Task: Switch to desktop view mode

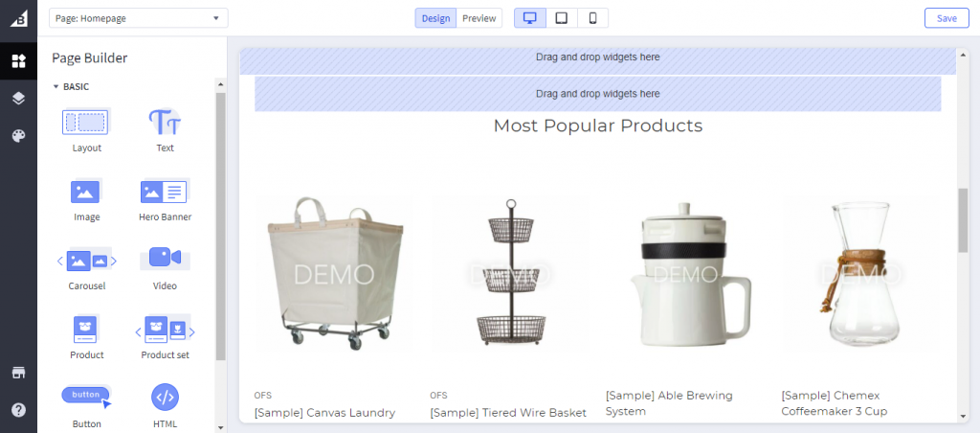Action: tap(530, 18)
